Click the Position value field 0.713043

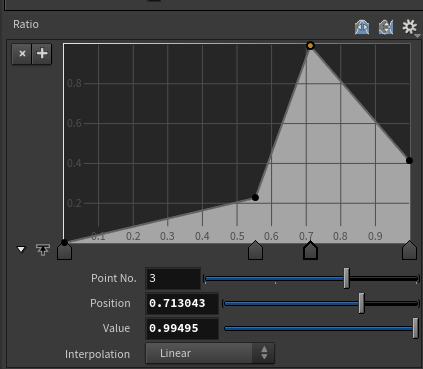[x=182, y=303]
